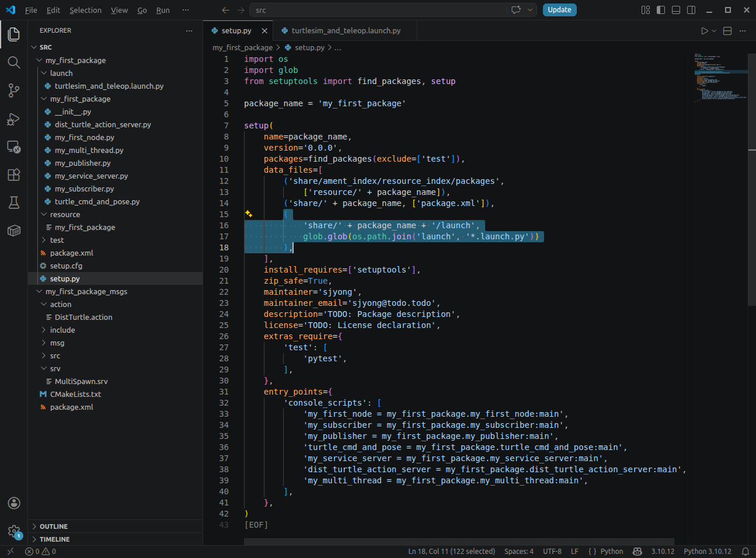
Task: Open Source Control view
Action: 14,90
